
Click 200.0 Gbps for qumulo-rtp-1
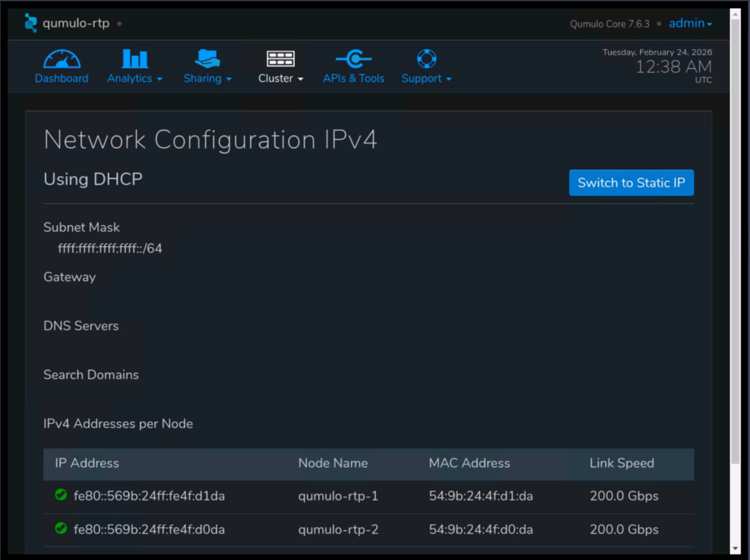click(x=624, y=496)
